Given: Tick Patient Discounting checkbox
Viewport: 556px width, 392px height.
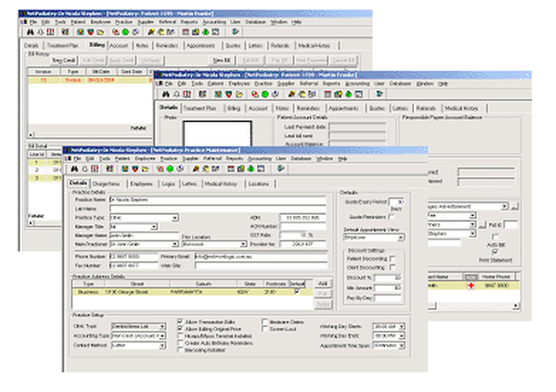Looking at the screenshot, I should (393, 259).
